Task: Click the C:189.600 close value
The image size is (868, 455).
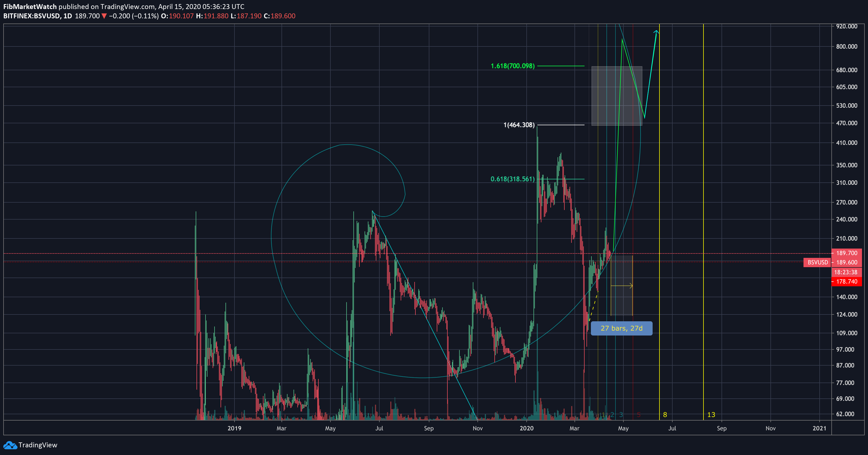Action: click(x=279, y=16)
